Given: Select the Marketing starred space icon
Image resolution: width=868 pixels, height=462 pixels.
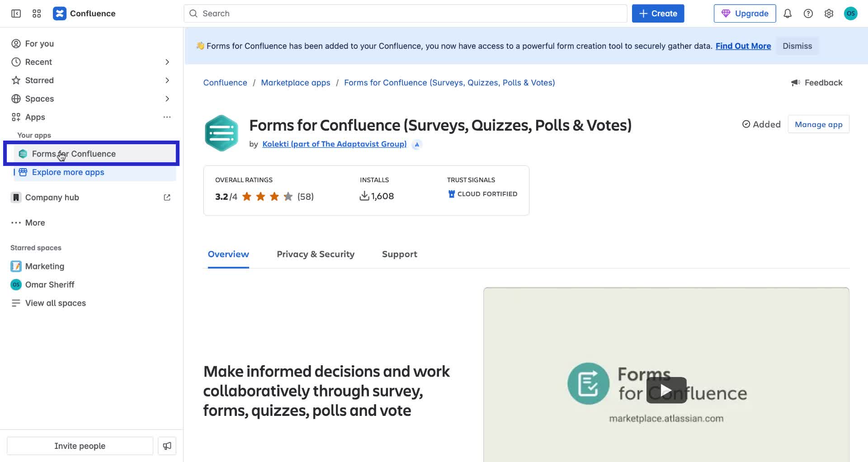Looking at the screenshot, I should [x=16, y=266].
